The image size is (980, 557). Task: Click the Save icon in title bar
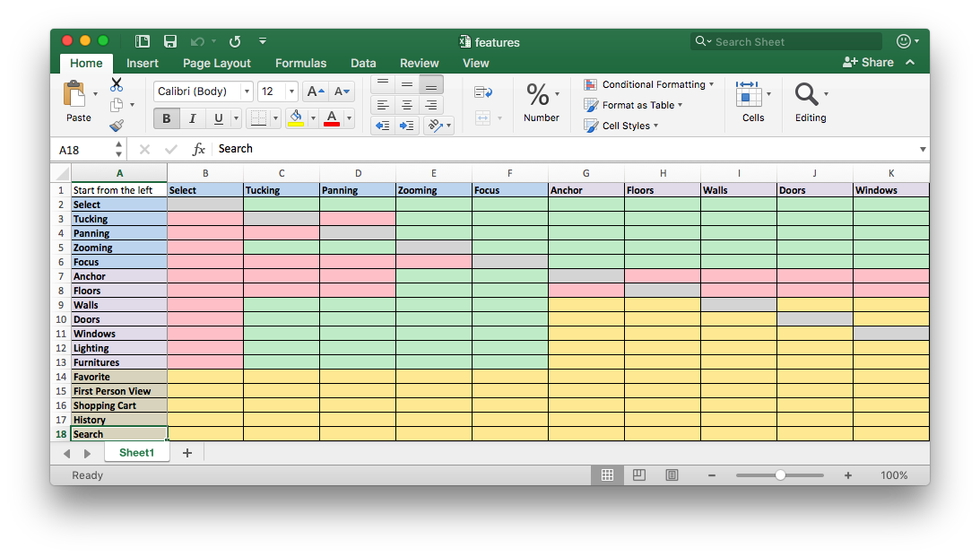[170, 41]
